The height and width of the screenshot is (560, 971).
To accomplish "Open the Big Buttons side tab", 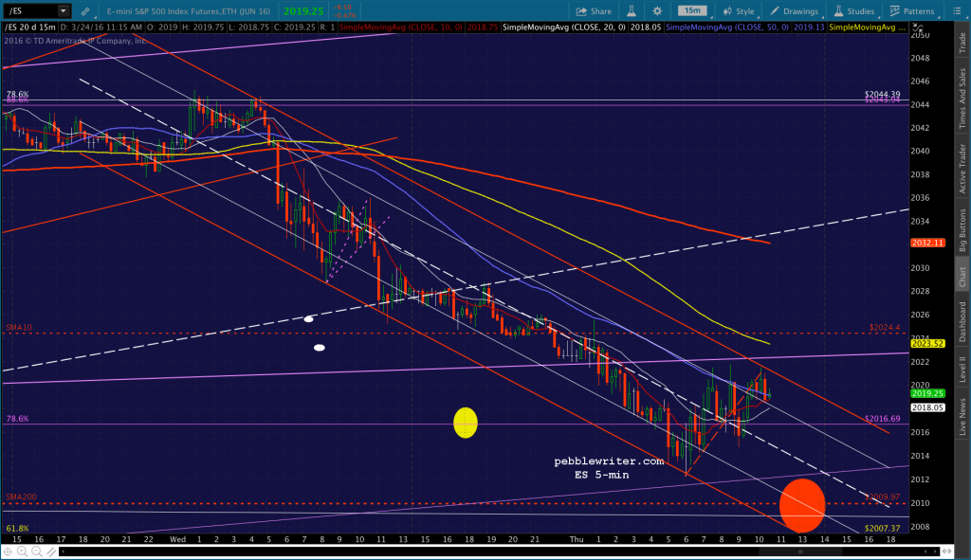I will tap(962, 229).
